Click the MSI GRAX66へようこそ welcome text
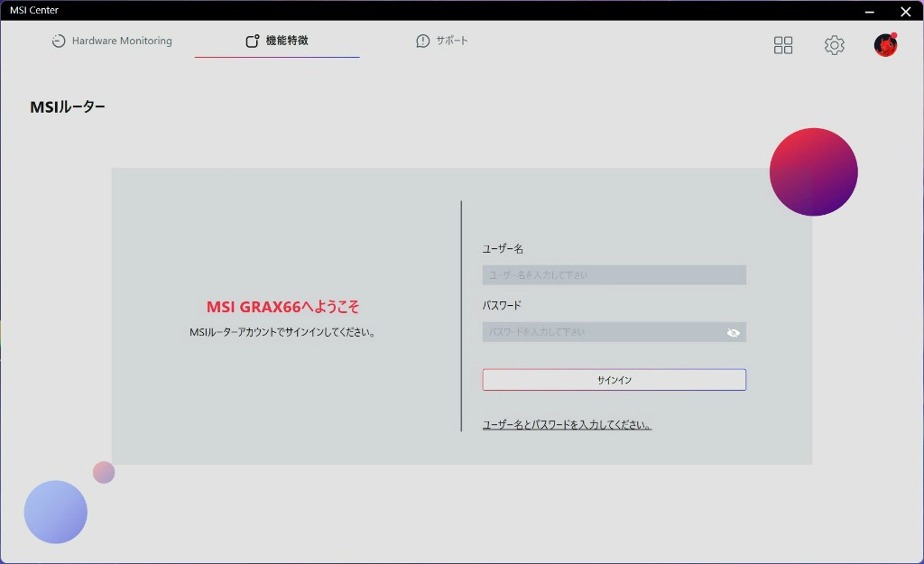924x564 pixels. [282, 308]
